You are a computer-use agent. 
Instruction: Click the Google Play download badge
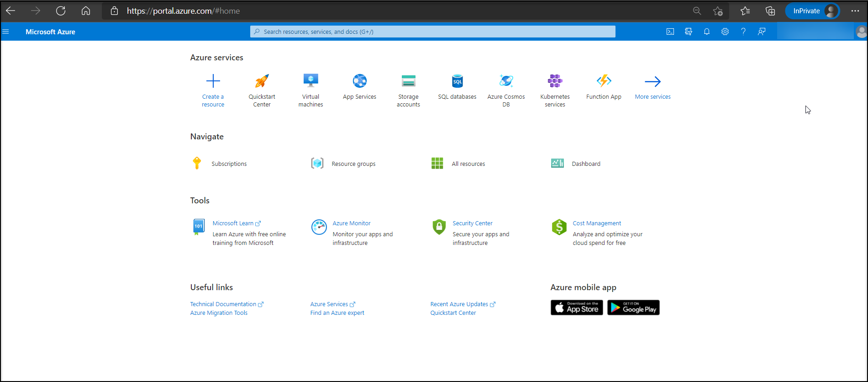tap(633, 308)
